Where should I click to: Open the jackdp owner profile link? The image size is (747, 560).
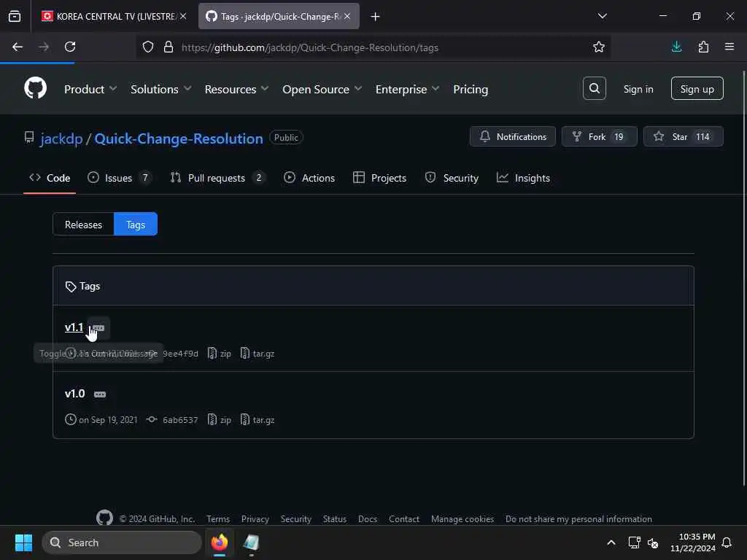point(61,139)
